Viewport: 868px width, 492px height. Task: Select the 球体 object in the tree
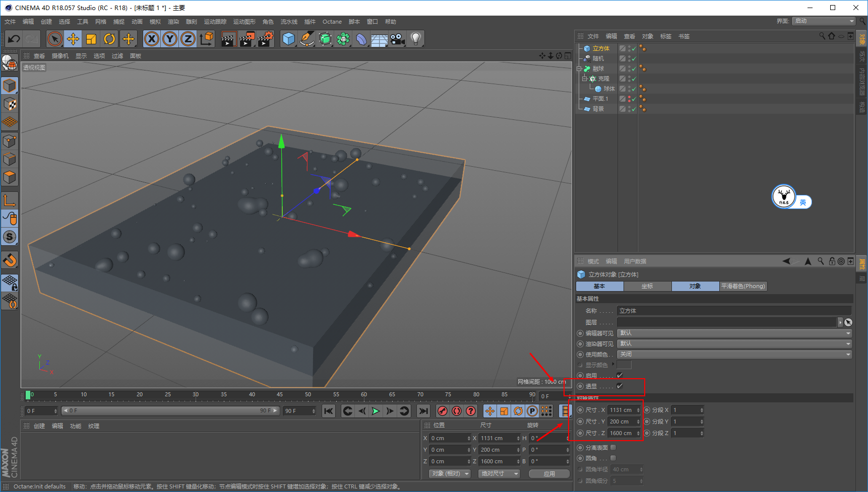point(609,89)
